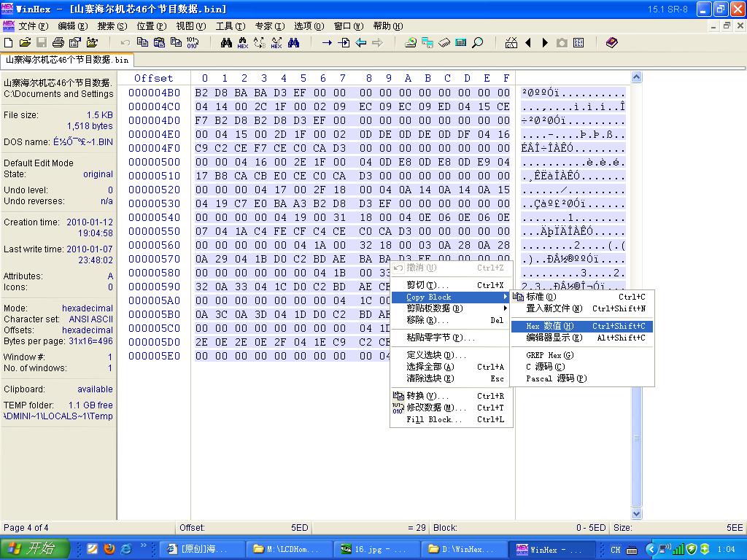Open the 位置(P) menu
Image resolution: width=747 pixels, height=560 pixels.
[152, 26]
